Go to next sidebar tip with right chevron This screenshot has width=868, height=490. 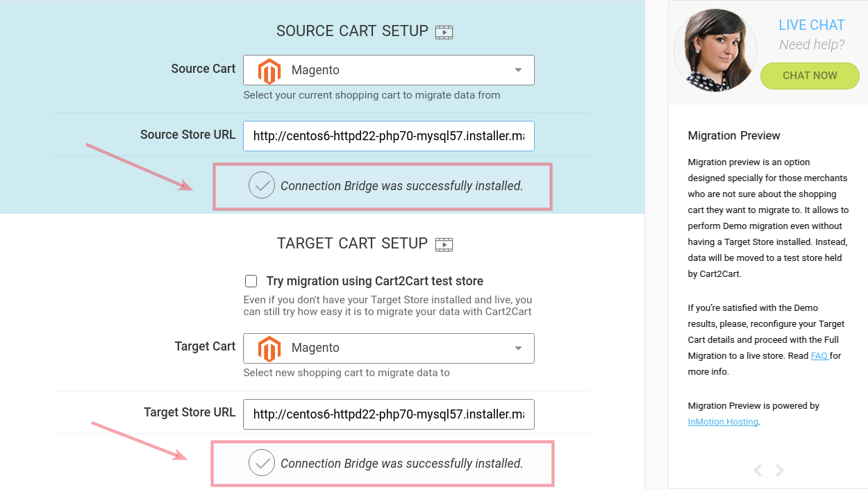pos(779,471)
